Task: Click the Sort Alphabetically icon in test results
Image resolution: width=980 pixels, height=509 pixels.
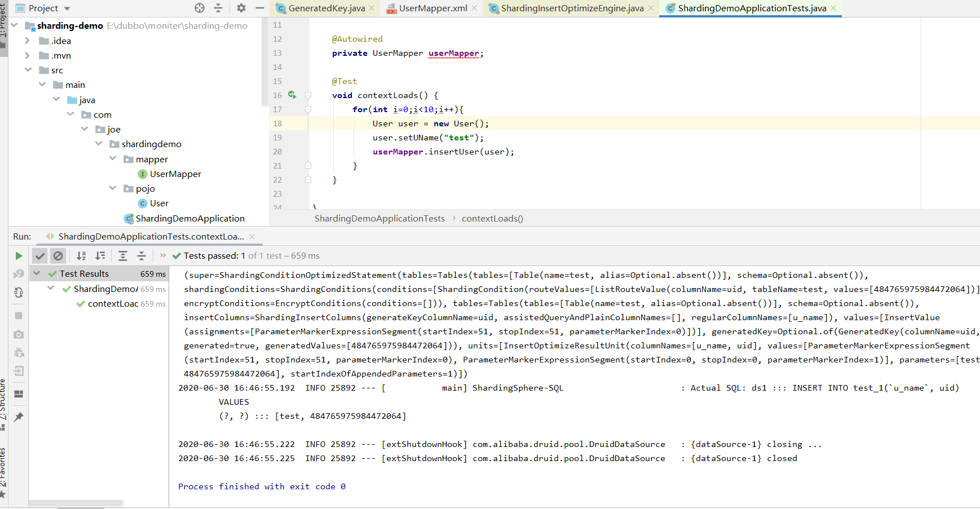Action: (81, 255)
